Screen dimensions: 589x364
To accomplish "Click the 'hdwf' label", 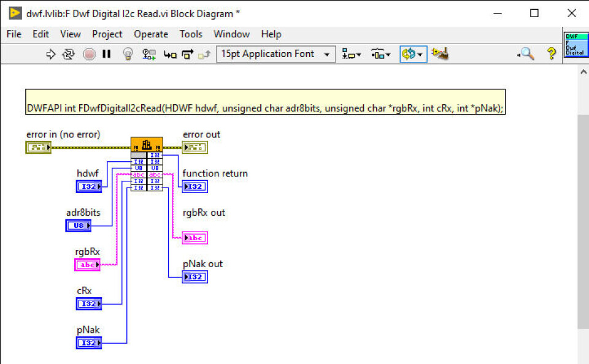I will pyautogui.click(x=88, y=173).
